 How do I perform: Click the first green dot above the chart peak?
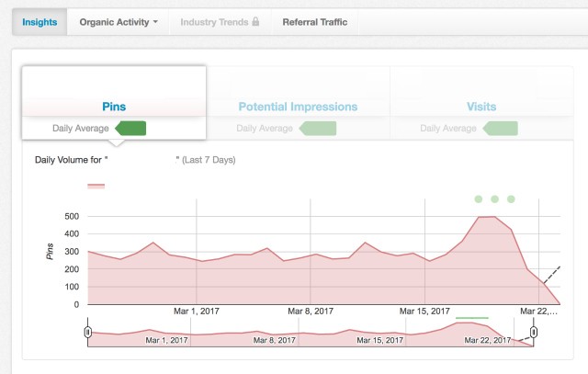pyautogui.click(x=478, y=198)
